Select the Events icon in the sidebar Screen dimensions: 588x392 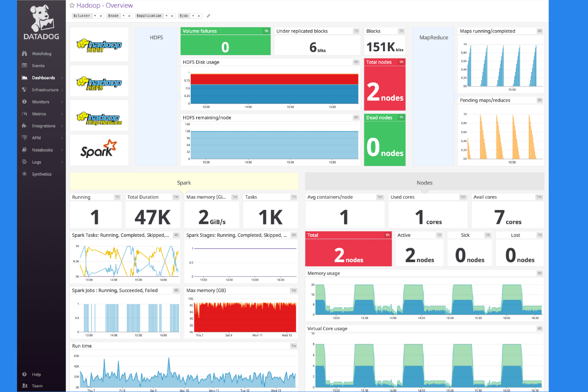click(24, 66)
